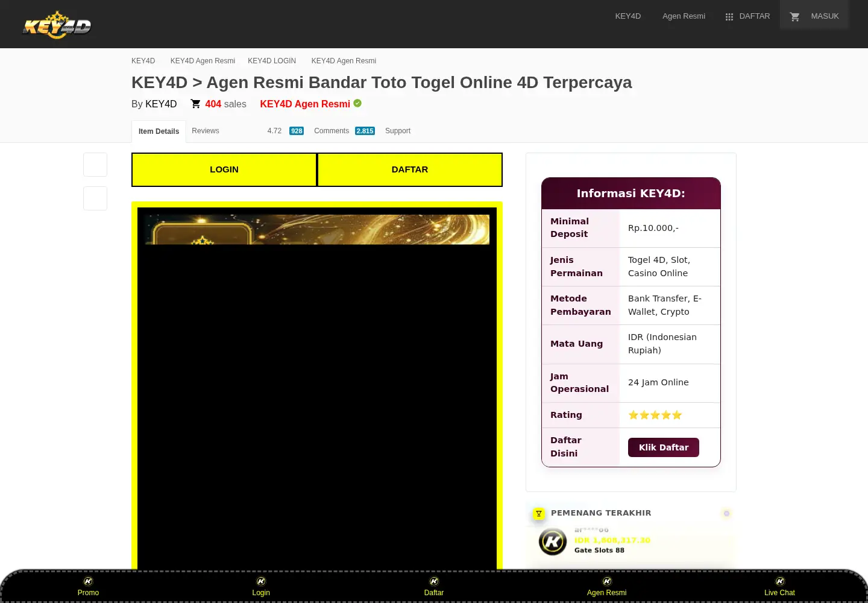Click the upper white square side button
Image resolution: width=868 pixels, height=603 pixels.
95,165
